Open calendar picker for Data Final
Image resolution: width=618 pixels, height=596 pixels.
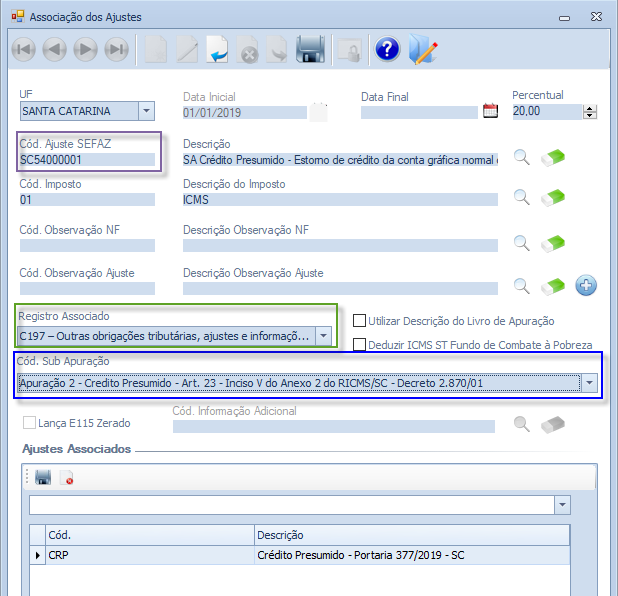(490, 111)
